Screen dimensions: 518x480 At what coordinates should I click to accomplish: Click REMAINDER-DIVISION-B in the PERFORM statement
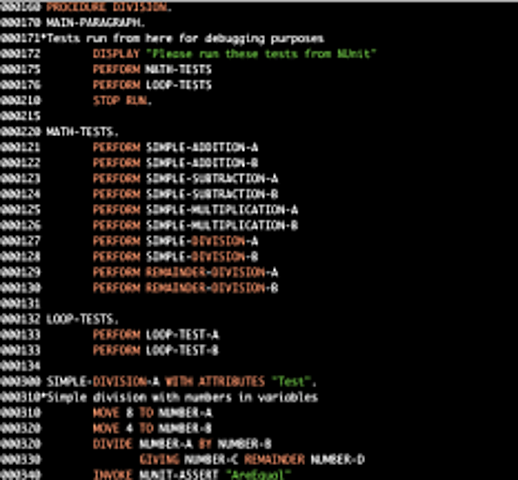coord(212,288)
